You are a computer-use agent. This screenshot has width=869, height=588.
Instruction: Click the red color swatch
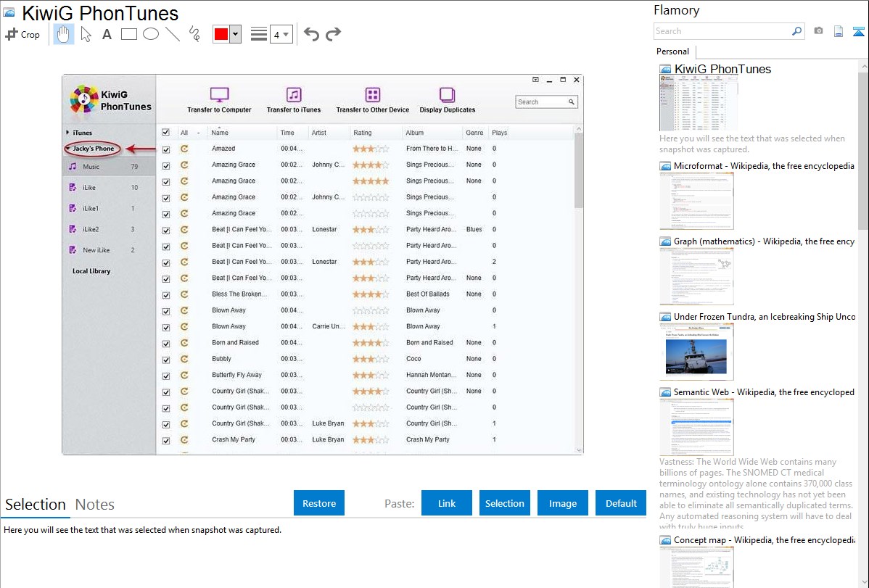(221, 34)
